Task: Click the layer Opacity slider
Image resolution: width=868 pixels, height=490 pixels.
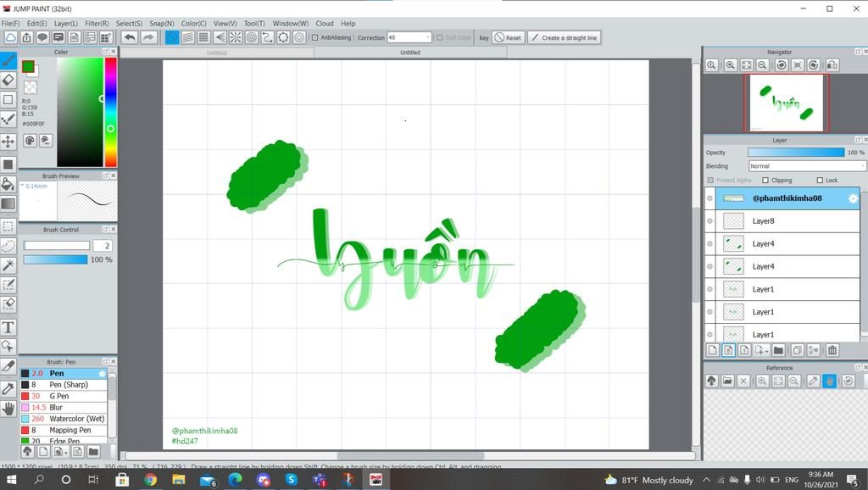Action: (x=796, y=153)
